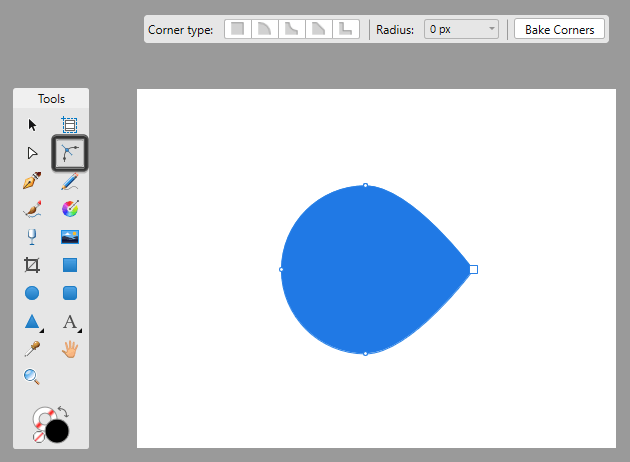Select the Color Picker eyedropper tool
The height and width of the screenshot is (462, 630).
point(32,349)
